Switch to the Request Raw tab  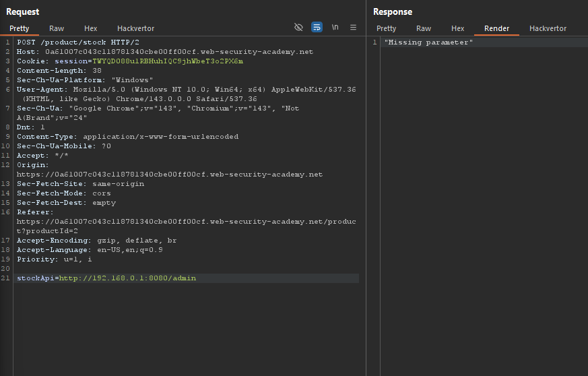pyautogui.click(x=57, y=28)
